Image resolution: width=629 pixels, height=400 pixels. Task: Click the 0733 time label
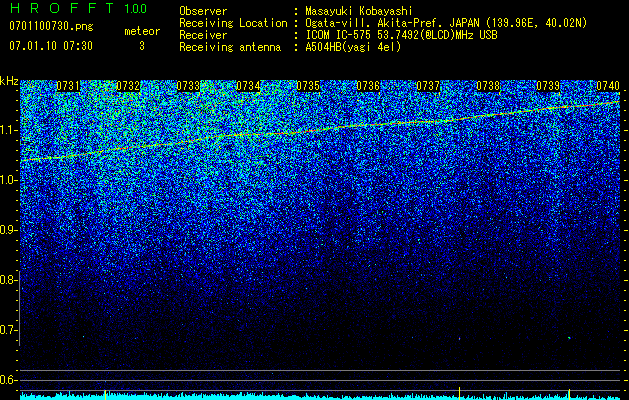coord(188,86)
